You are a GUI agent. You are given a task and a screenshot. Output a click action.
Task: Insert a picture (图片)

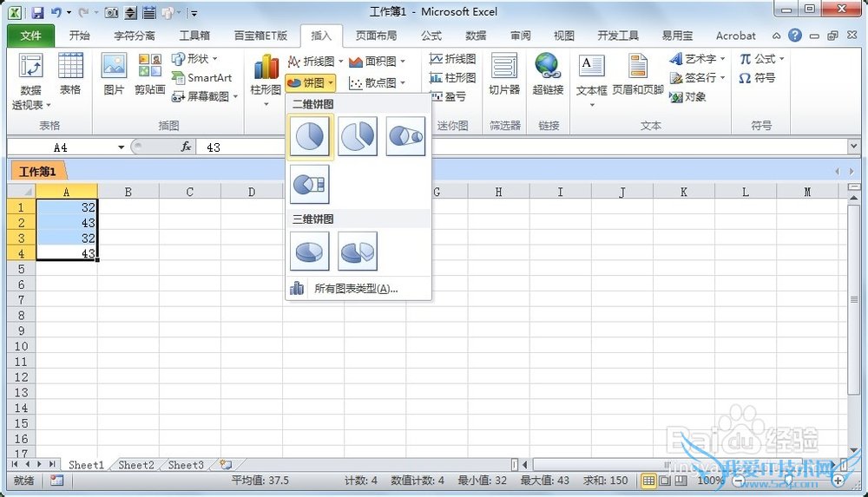coord(114,75)
